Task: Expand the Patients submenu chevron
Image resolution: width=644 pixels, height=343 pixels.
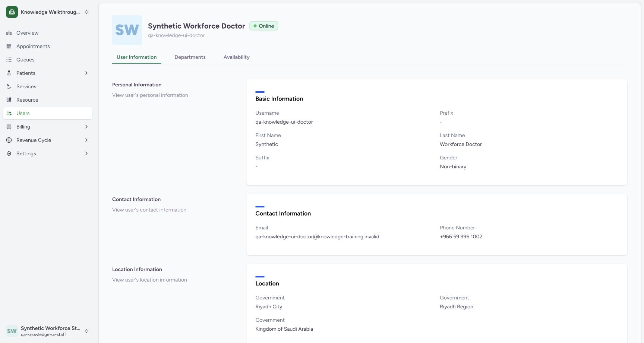Action: pos(86,73)
